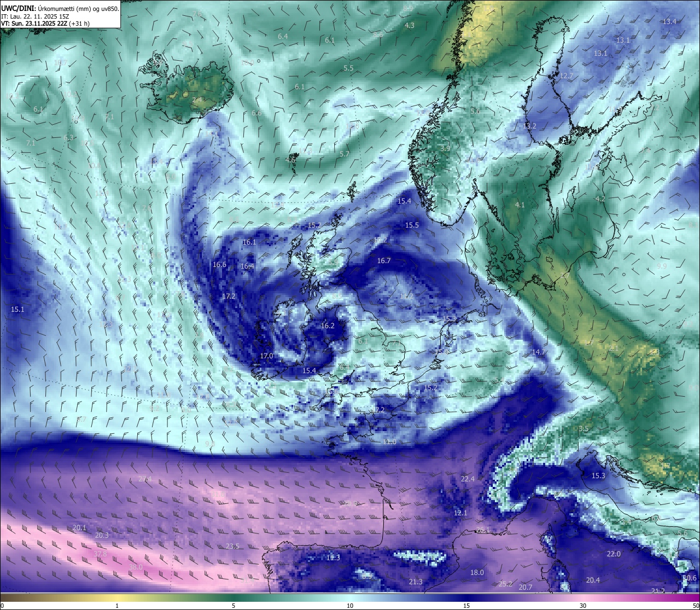This screenshot has width=700, height=610.
Task: Click the map value '20.1'
Action: click(x=79, y=527)
